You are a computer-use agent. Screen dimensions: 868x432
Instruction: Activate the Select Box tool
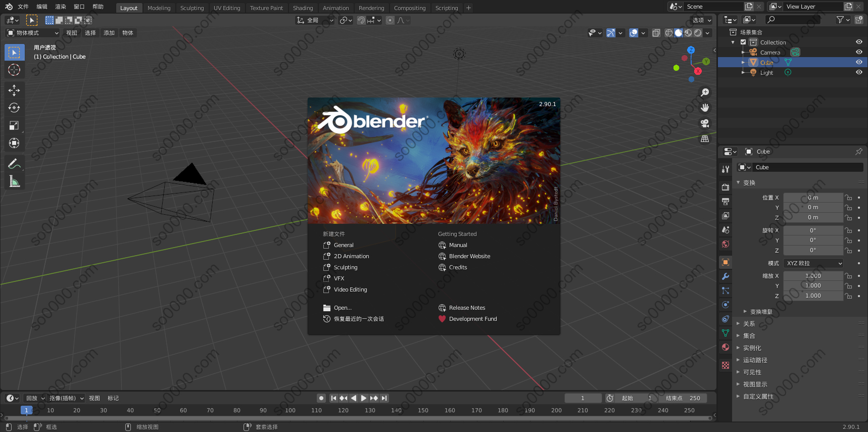point(14,52)
